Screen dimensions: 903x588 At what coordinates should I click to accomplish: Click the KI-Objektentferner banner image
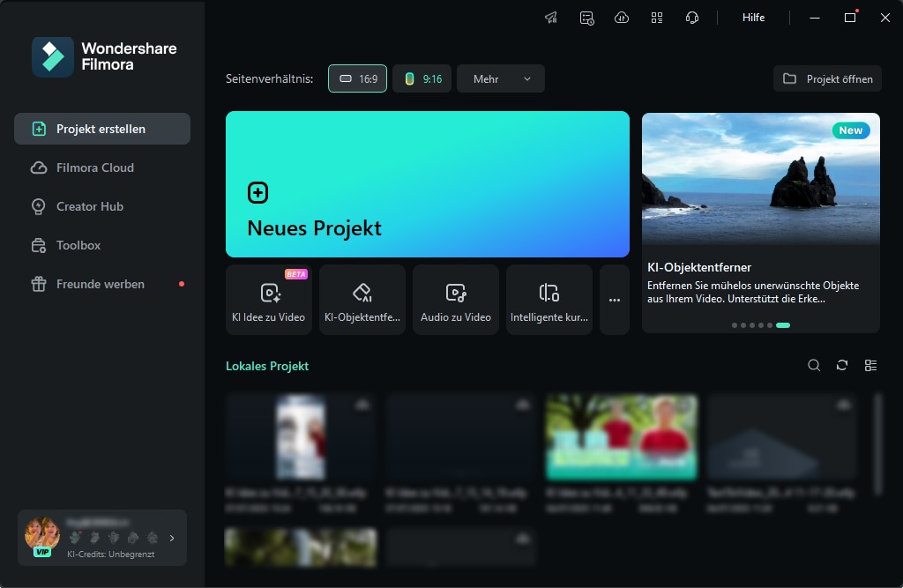tap(761, 179)
